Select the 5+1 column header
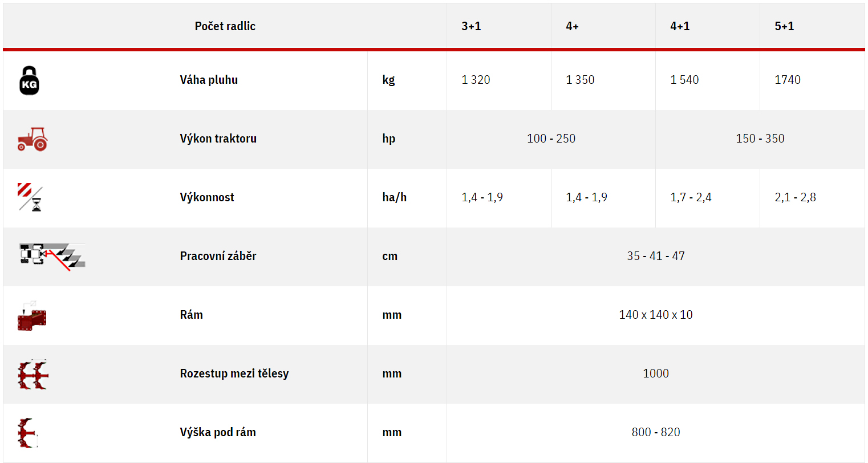 784,26
